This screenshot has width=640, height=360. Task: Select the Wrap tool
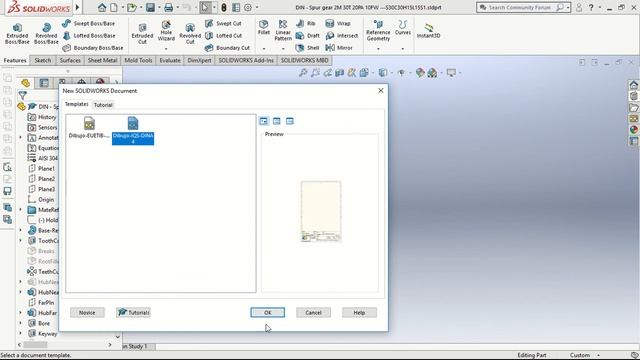point(338,24)
